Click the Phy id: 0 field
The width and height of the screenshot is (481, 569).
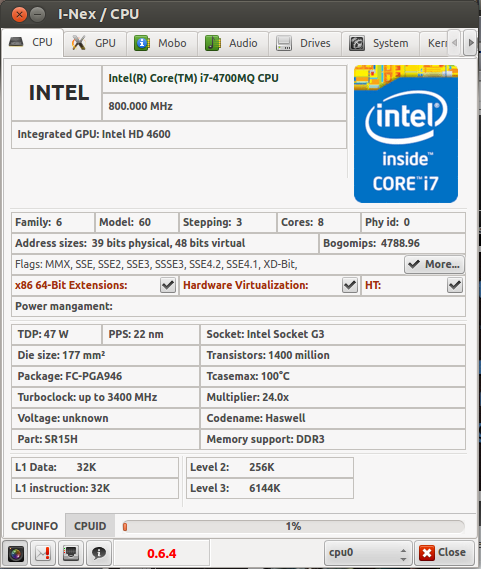pyautogui.click(x=413, y=222)
